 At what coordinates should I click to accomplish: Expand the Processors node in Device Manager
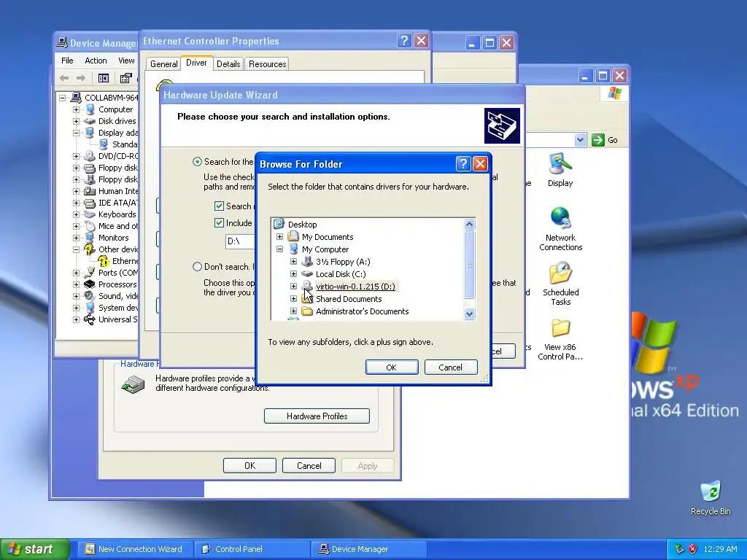[76, 284]
